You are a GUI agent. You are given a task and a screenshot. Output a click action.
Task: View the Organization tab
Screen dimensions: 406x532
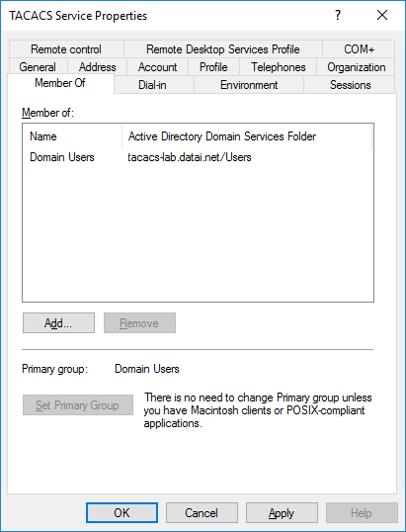356,67
